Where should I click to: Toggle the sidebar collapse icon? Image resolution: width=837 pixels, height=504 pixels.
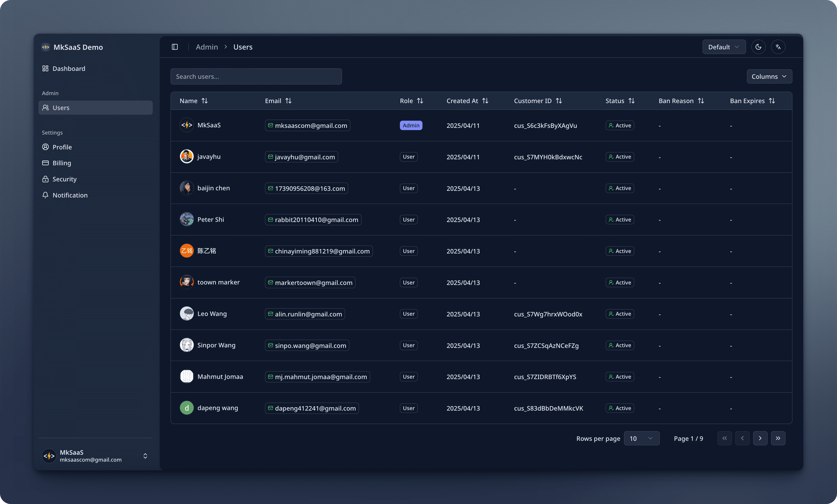point(175,47)
